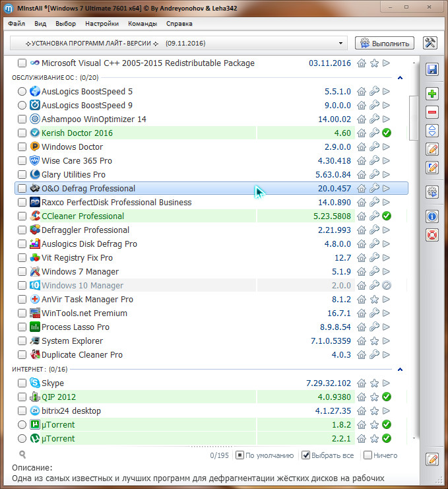The image size is (448, 489).
Task: Click play arrow for Windows Doctor
Action: tap(386, 147)
